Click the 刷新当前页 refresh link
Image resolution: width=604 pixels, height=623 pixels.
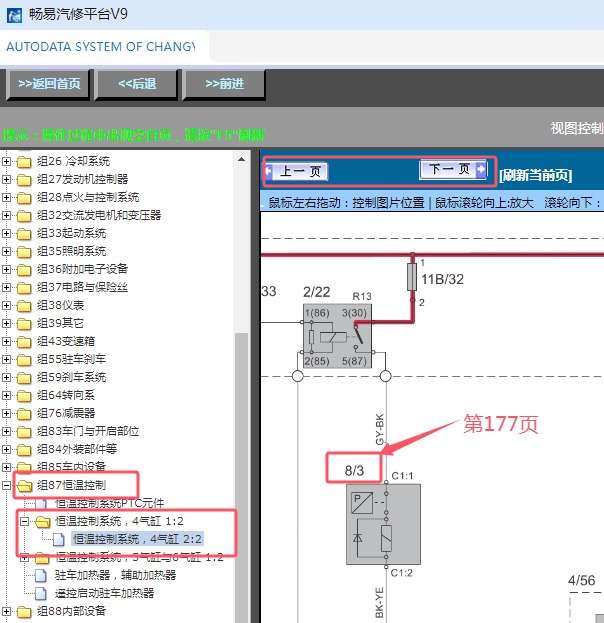[535, 175]
